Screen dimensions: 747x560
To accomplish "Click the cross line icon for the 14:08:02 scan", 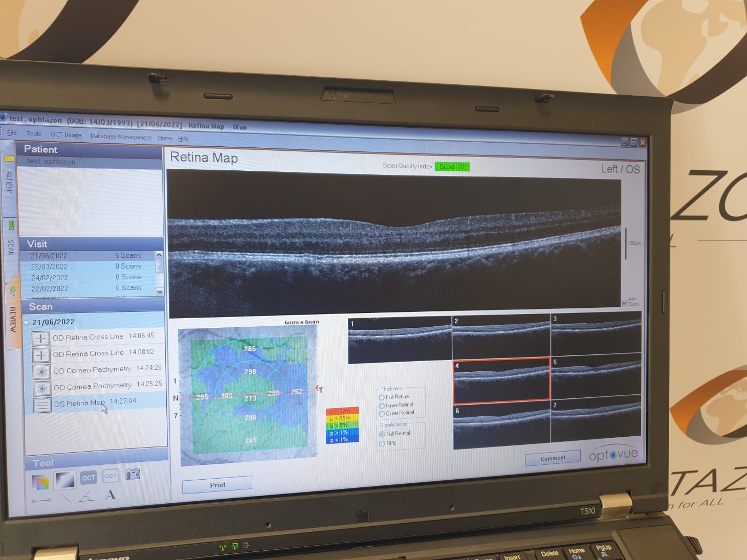I will point(41,355).
